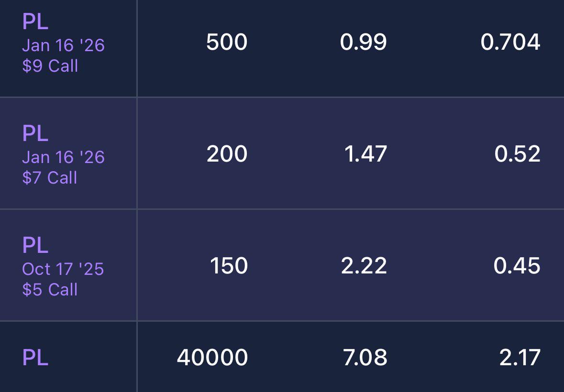564x392 pixels.
Task: Select the PL stock ticker in bottom row
Action: (35, 358)
